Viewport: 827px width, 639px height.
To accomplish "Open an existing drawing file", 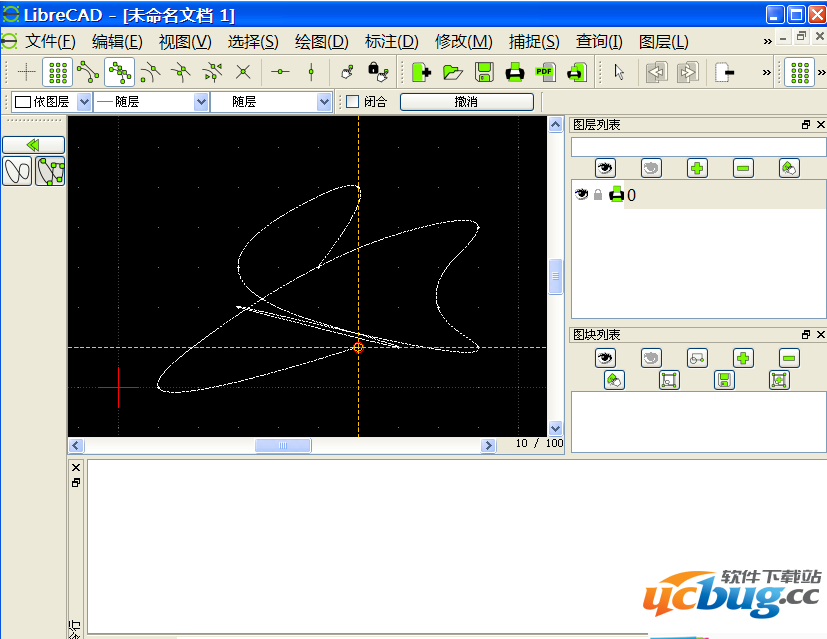I will click(x=453, y=72).
